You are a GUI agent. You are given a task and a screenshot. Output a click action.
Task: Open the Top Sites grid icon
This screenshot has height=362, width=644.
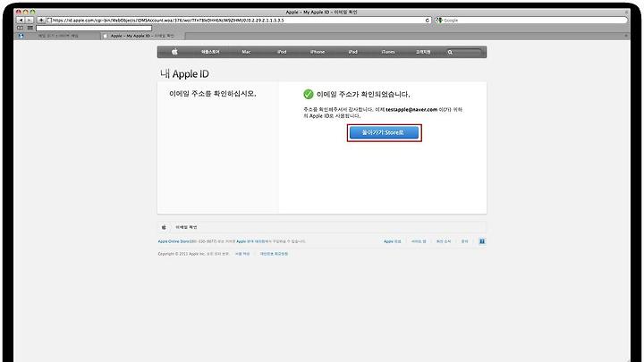(30, 28)
